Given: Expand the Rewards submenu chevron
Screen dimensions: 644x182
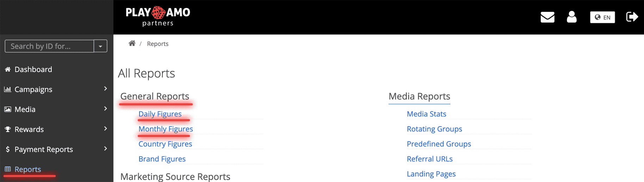Looking at the screenshot, I should (x=105, y=129).
